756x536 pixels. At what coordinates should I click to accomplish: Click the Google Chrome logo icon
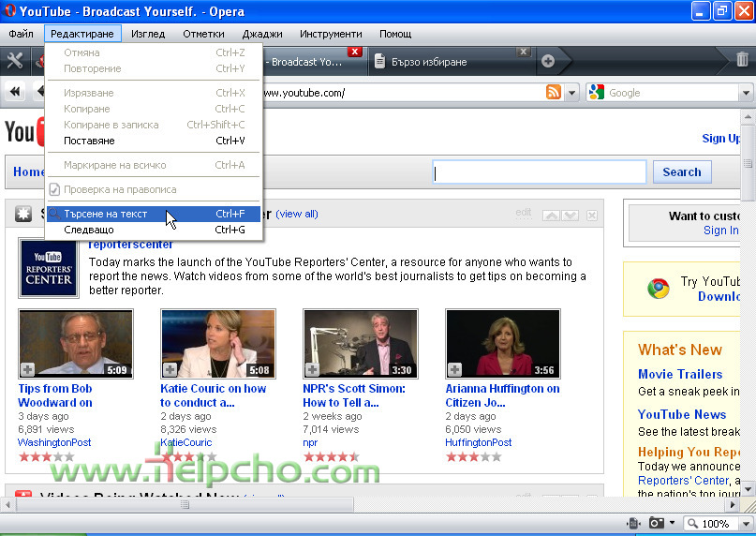(659, 289)
